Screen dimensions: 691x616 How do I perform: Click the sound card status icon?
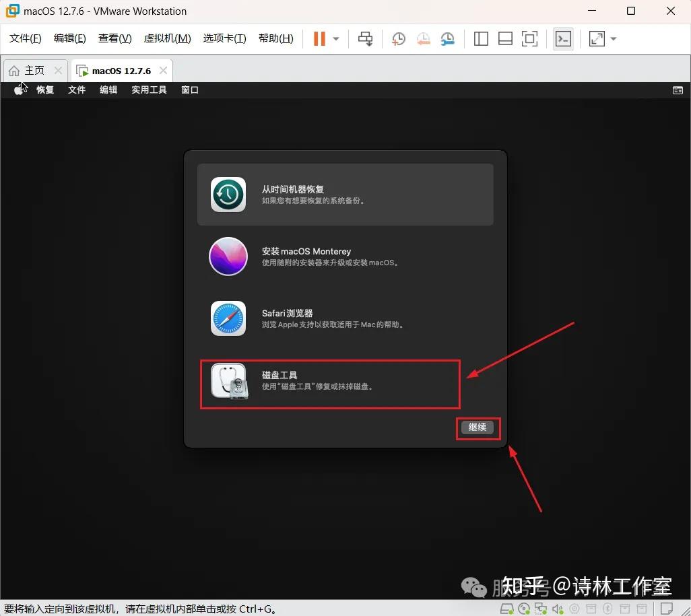pos(558,609)
